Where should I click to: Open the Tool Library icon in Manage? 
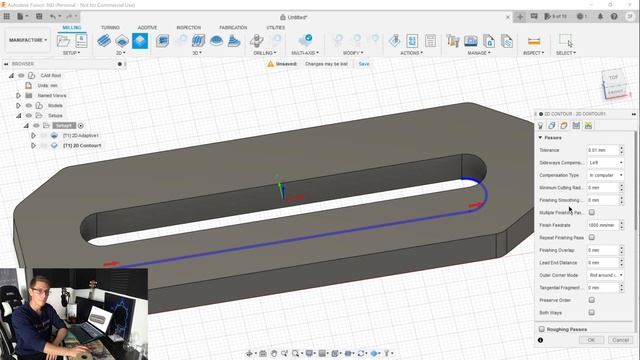pos(453,41)
